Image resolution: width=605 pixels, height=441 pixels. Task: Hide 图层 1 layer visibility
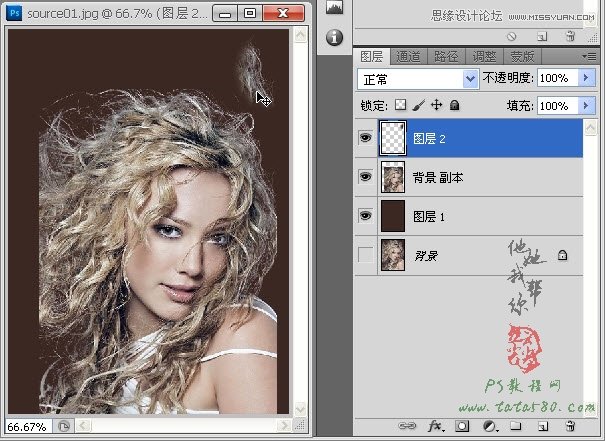365,216
